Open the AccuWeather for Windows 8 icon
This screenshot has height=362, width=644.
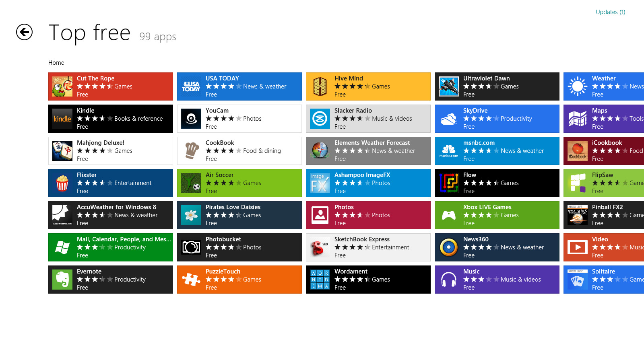62,215
